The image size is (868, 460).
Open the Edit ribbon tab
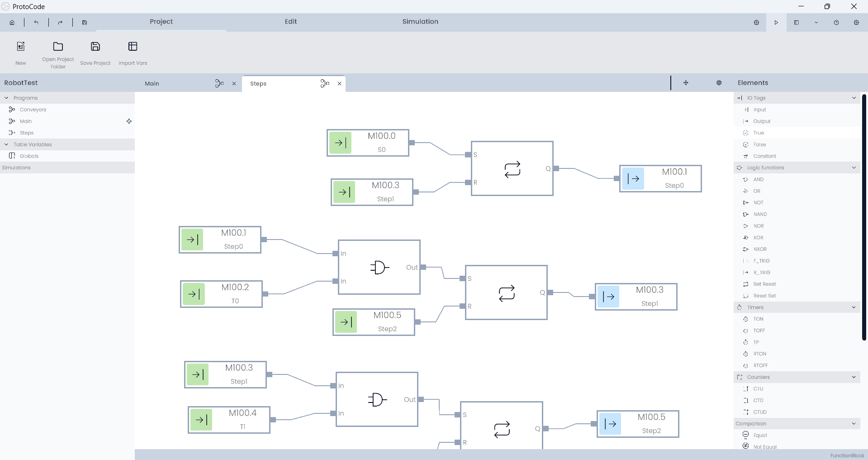point(291,22)
